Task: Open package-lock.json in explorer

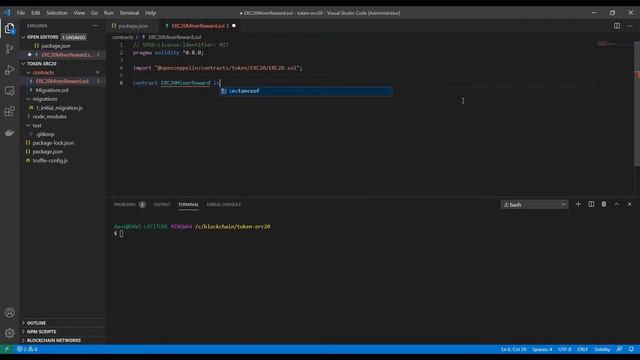Action: 53,143
